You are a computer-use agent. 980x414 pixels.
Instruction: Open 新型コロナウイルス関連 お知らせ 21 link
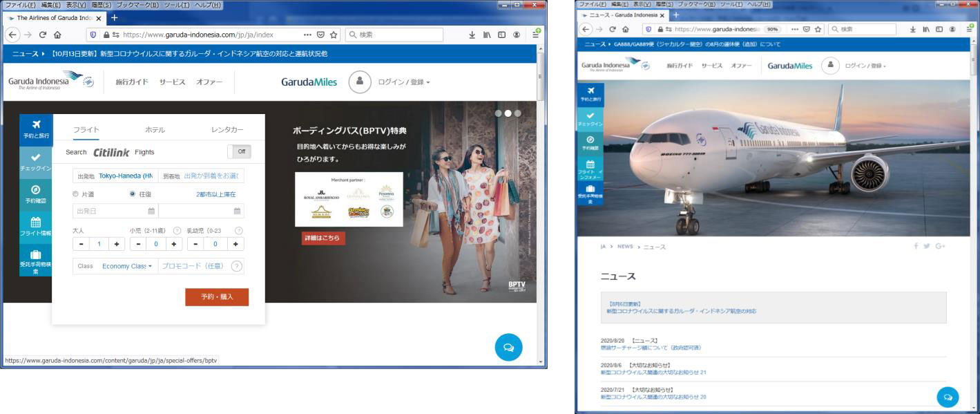[x=653, y=373]
